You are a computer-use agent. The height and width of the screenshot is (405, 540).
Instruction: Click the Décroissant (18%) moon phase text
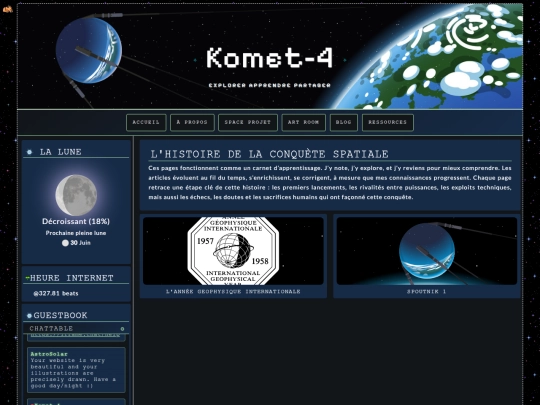(76, 221)
